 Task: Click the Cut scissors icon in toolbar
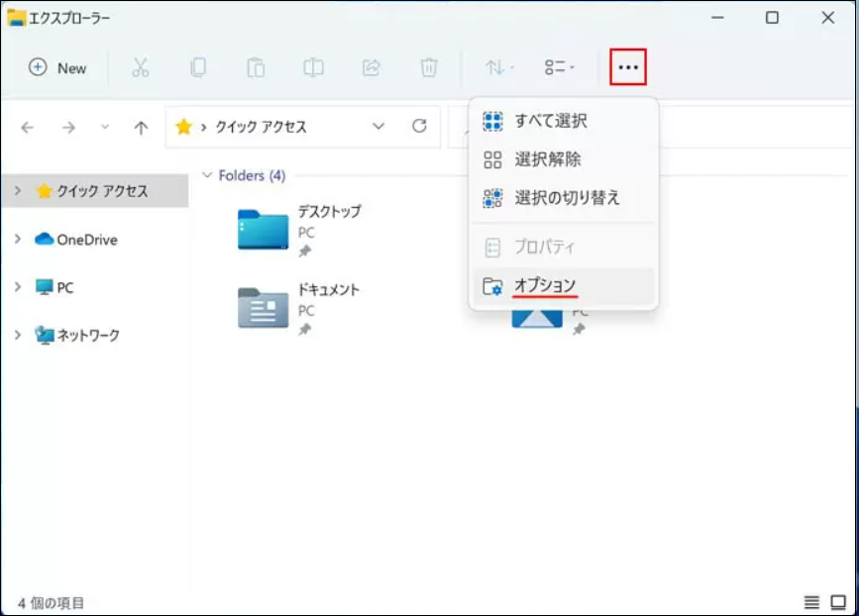pyautogui.click(x=141, y=67)
